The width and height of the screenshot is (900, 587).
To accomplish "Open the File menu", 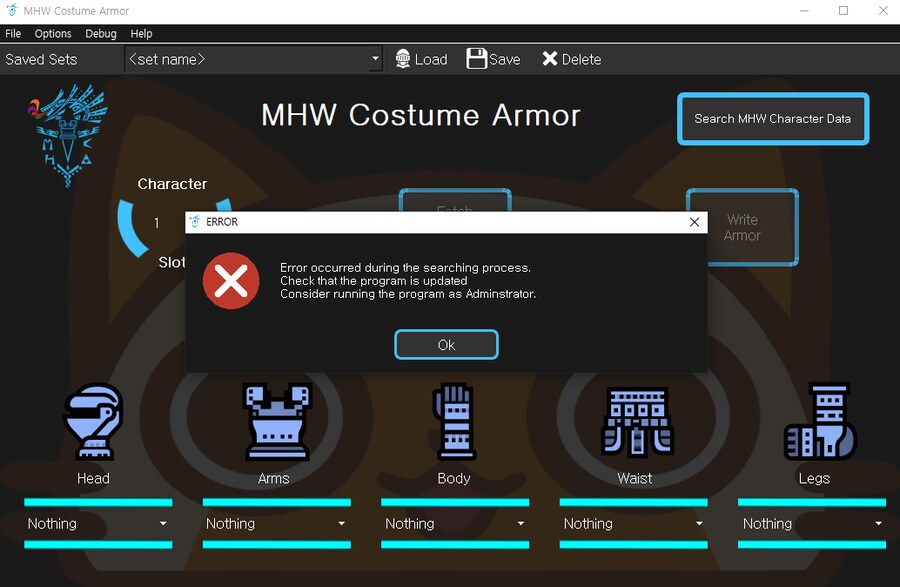I will coord(13,34).
